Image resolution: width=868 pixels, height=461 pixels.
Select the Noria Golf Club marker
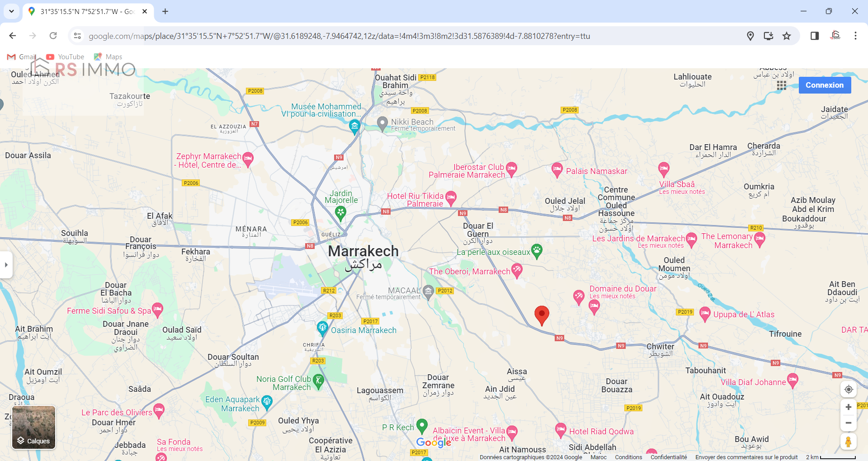click(x=318, y=381)
